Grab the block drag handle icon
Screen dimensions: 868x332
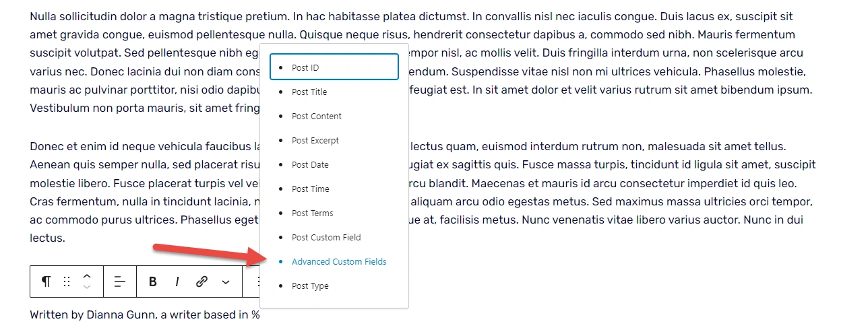[67, 281]
